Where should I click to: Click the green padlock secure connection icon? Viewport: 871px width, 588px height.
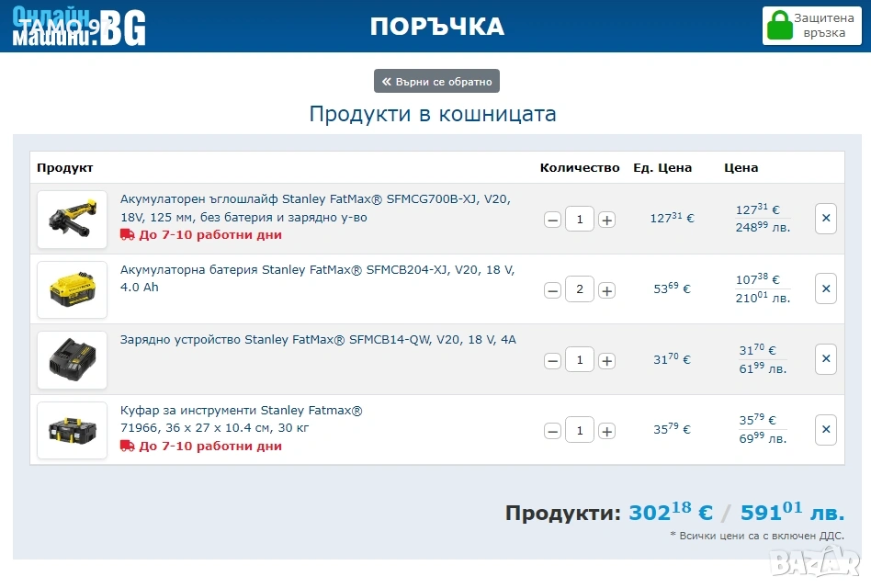(779, 26)
